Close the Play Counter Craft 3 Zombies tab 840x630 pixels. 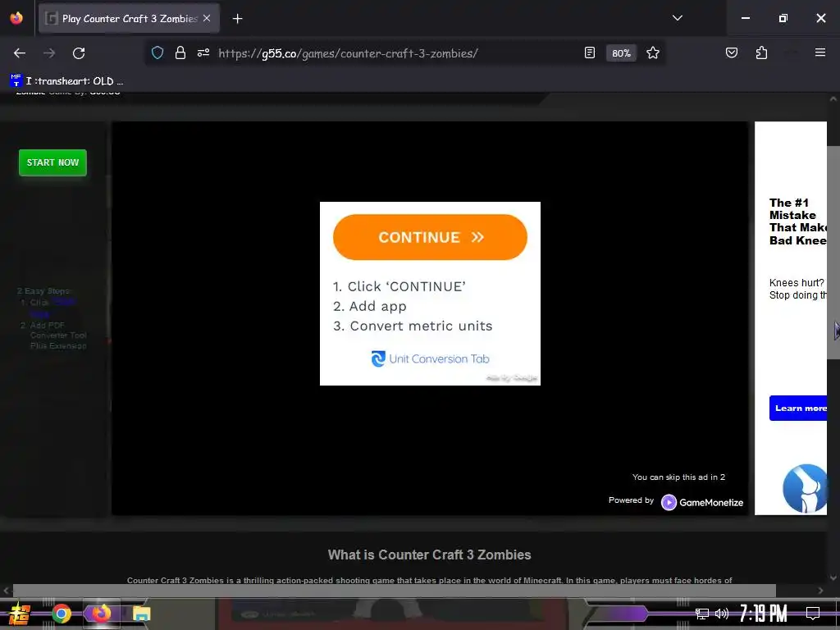pyautogui.click(x=207, y=18)
